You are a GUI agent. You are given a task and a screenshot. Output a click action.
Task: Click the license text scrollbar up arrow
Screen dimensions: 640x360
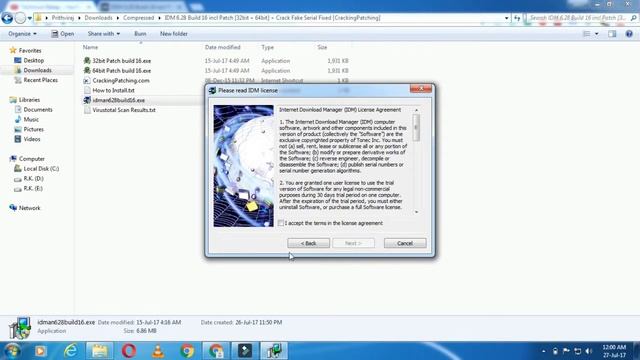click(416, 110)
